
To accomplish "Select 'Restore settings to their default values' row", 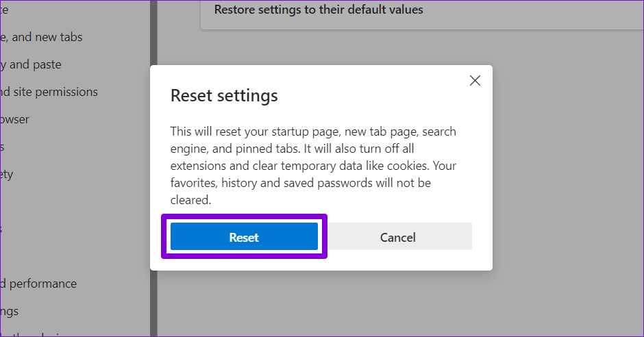I will 319,10.
